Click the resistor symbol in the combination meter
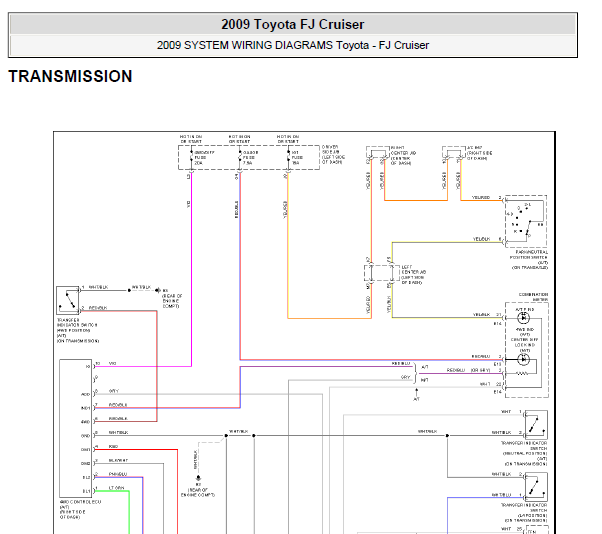The width and height of the screenshot is (602, 534). click(x=522, y=373)
